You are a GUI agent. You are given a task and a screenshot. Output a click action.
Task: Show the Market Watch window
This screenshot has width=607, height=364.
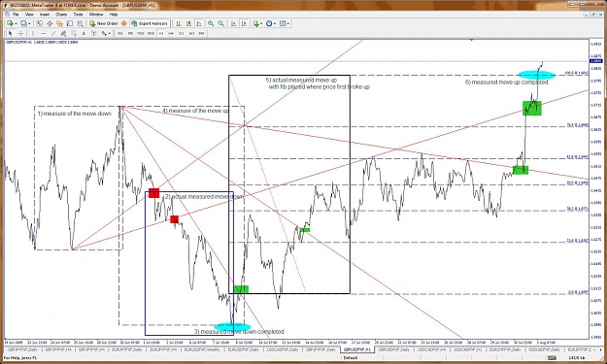tap(39, 23)
